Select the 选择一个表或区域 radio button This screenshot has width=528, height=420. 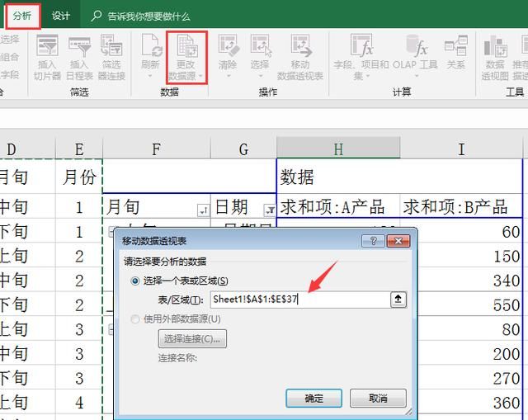tap(135, 281)
